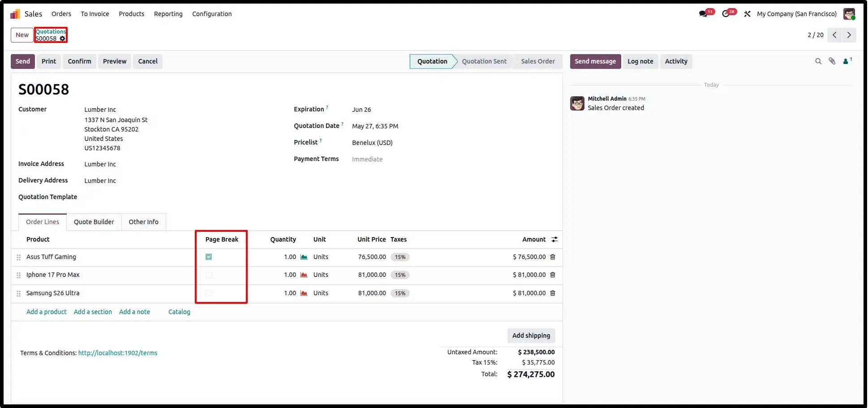
Task: Grab the drag handle of Iphone 17 Pro Max row
Action: [x=18, y=275]
